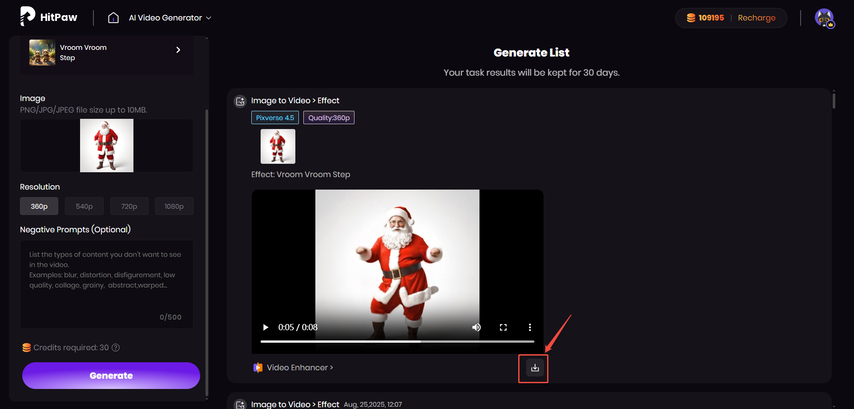854x409 pixels.
Task: Click the Generate List heading
Action: tap(531, 53)
